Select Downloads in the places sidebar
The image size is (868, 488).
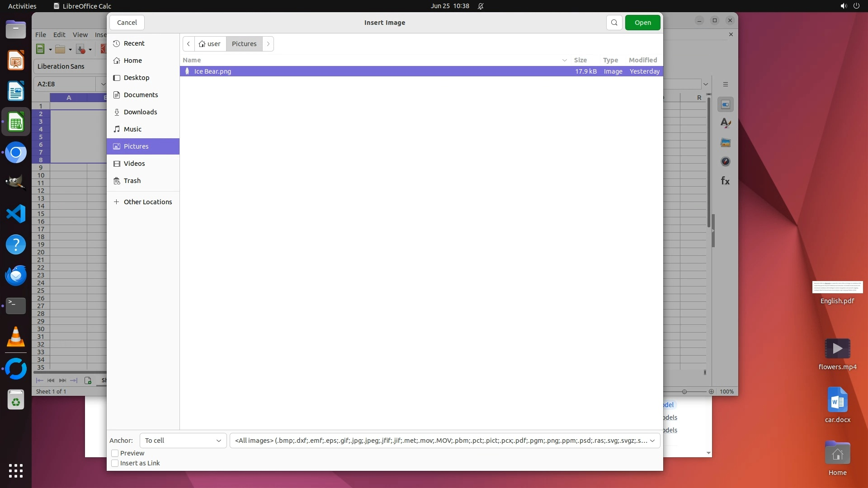[140, 112]
